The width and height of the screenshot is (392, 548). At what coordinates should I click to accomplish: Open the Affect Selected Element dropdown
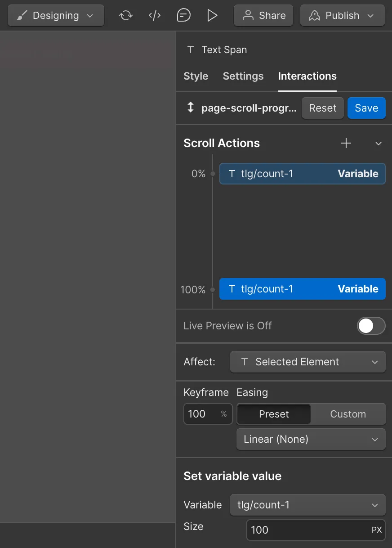point(308,362)
